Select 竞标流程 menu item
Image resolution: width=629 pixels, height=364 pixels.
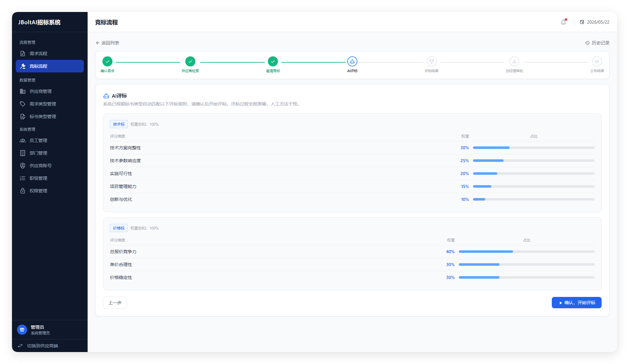50,66
